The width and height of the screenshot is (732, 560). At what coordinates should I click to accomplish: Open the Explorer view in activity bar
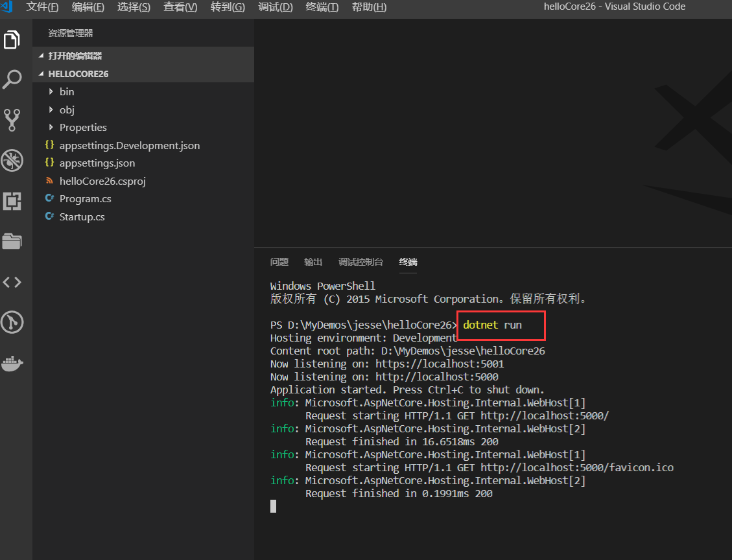point(12,40)
